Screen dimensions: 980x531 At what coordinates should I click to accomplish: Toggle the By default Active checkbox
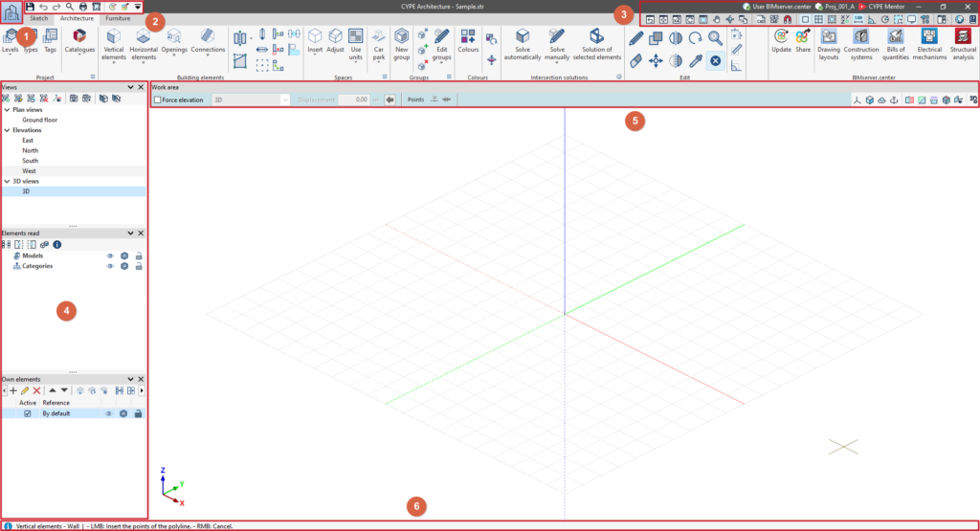click(27, 413)
